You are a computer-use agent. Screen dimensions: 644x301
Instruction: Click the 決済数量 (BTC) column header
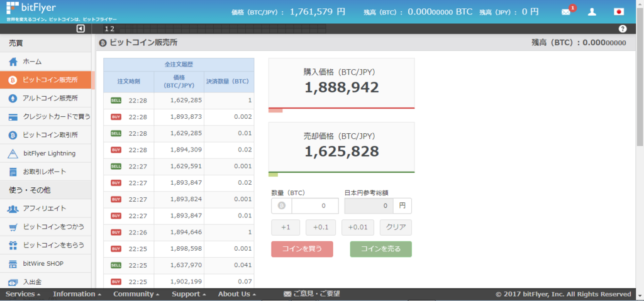229,82
